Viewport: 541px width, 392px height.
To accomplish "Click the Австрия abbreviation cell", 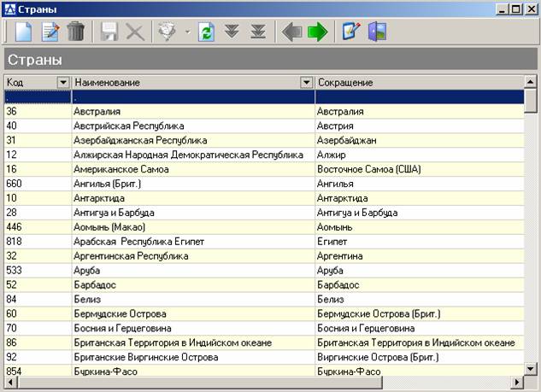I will (420, 126).
